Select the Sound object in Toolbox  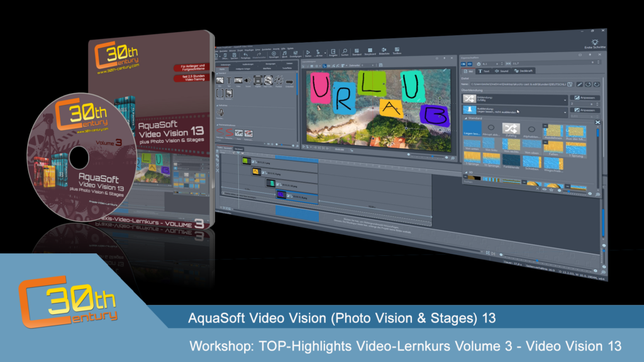(x=248, y=80)
